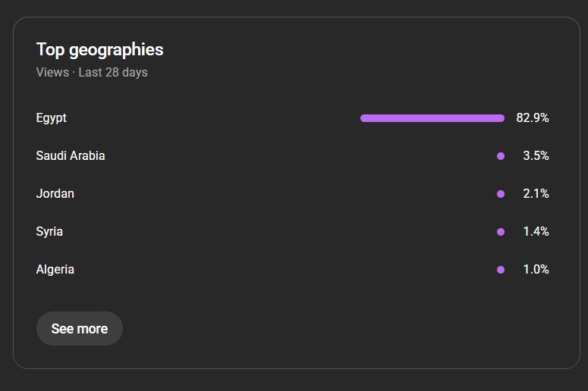
Task: Click the 1.0% value
Action: point(536,270)
